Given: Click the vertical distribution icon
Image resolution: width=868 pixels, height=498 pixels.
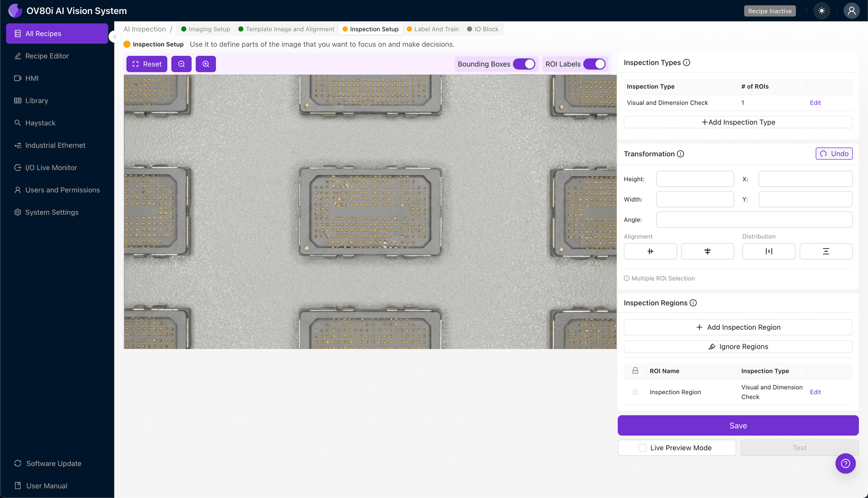Looking at the screenshot, I should click(x=826, y=251).
